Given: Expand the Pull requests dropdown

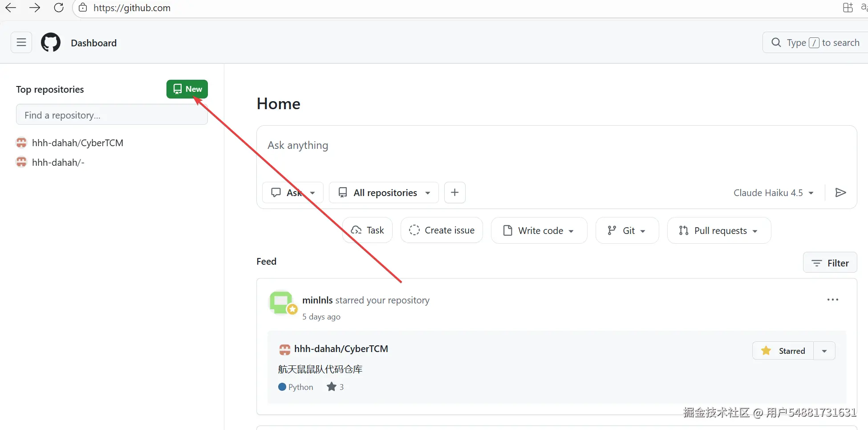Looking at the screenshot, I should click(719, 230).
